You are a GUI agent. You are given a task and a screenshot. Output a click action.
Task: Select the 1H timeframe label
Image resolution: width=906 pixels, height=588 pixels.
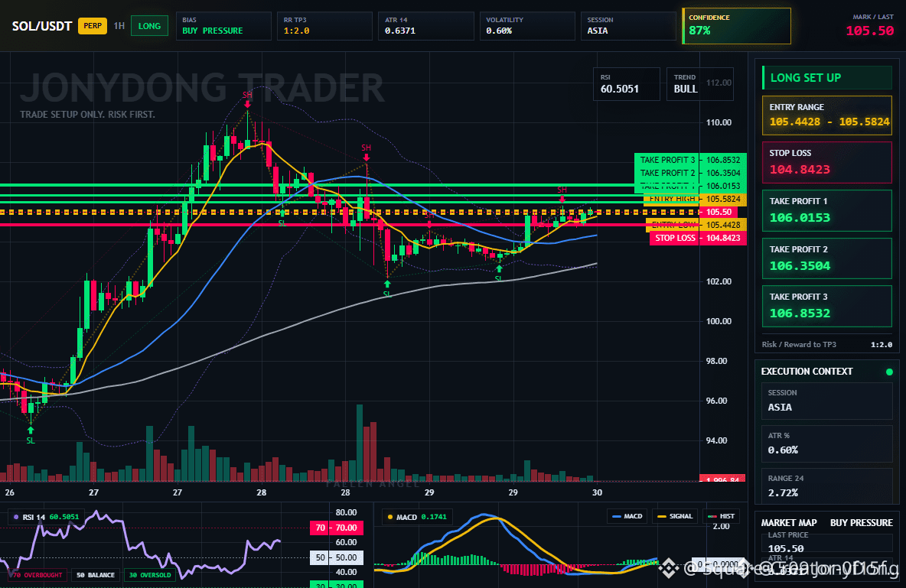coord(119,26)
